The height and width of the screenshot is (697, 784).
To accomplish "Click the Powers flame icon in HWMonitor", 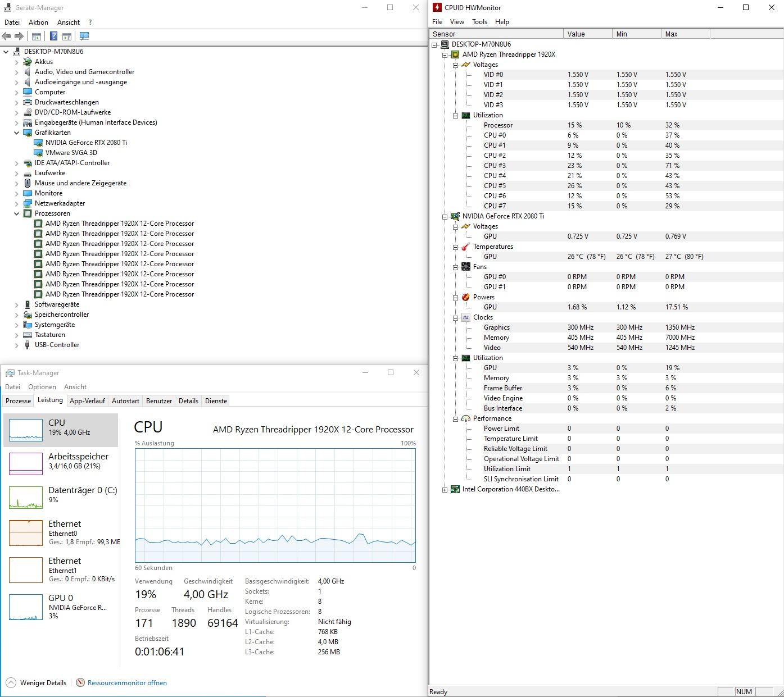I will click(x=466, y=297).
